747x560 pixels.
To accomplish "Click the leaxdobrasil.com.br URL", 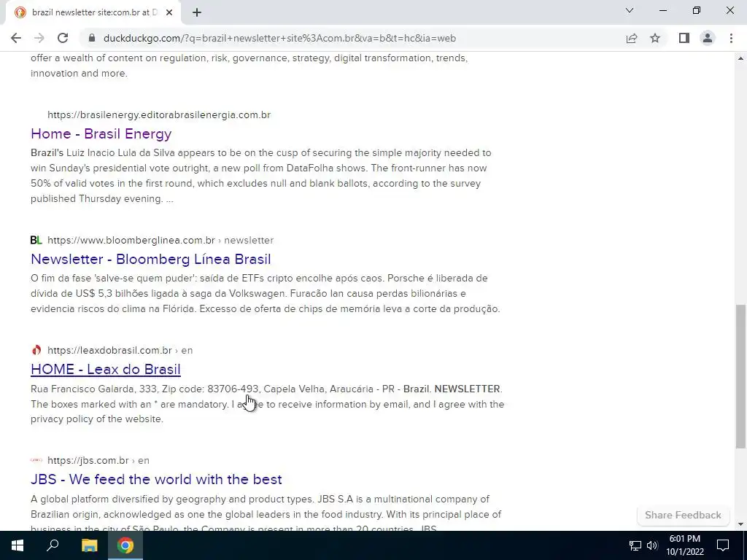I will [x=120, y=350].
